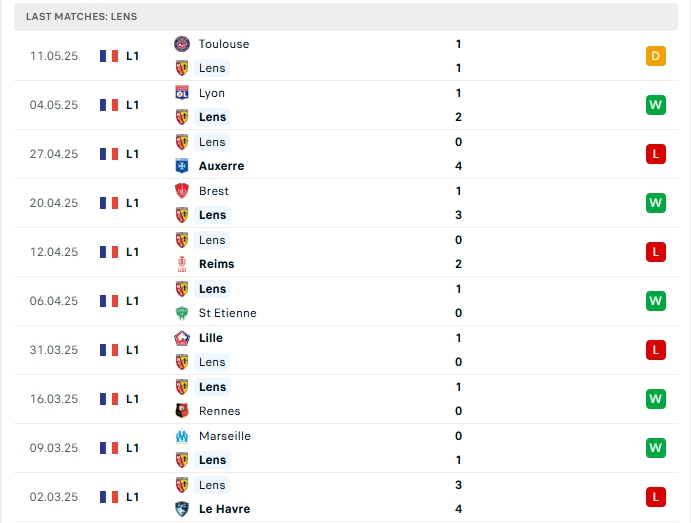
Task: Click the orange D result badge
Action: [656, 56]
